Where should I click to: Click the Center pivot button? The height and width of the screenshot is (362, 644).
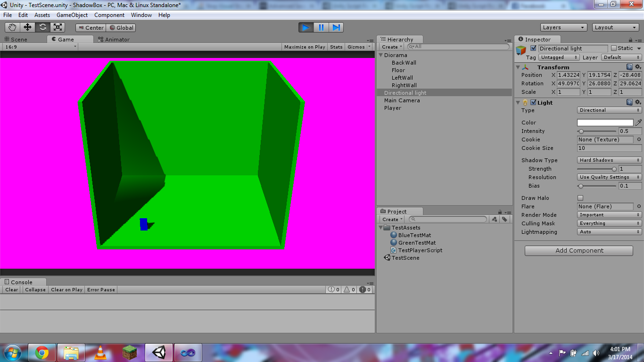tap(91, 28)
